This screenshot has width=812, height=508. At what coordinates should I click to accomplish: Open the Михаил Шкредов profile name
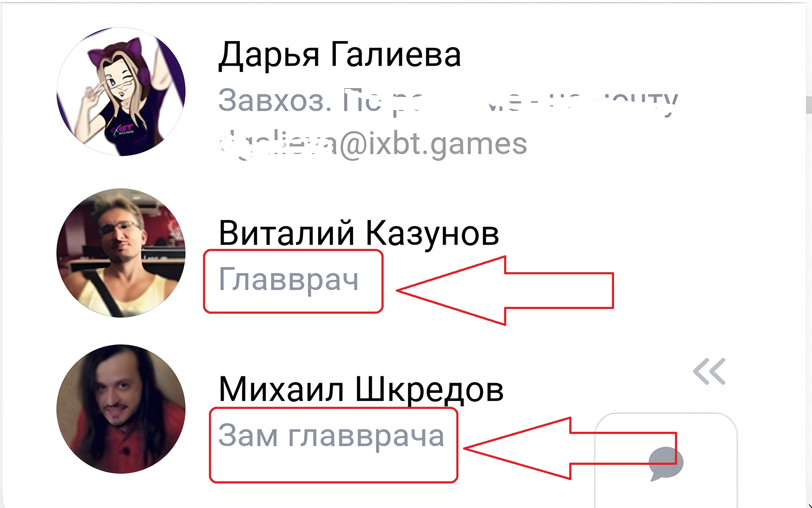tap(361, 390)
